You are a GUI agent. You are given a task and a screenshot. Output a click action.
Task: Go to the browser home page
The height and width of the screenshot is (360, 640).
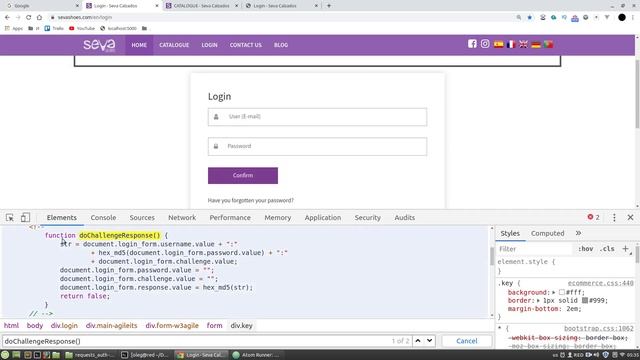tap(39, 18)
